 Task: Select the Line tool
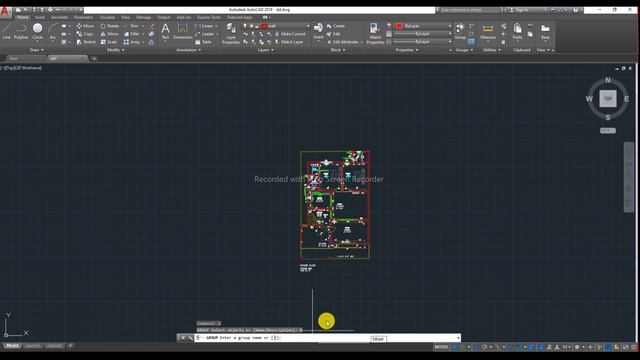6,31
